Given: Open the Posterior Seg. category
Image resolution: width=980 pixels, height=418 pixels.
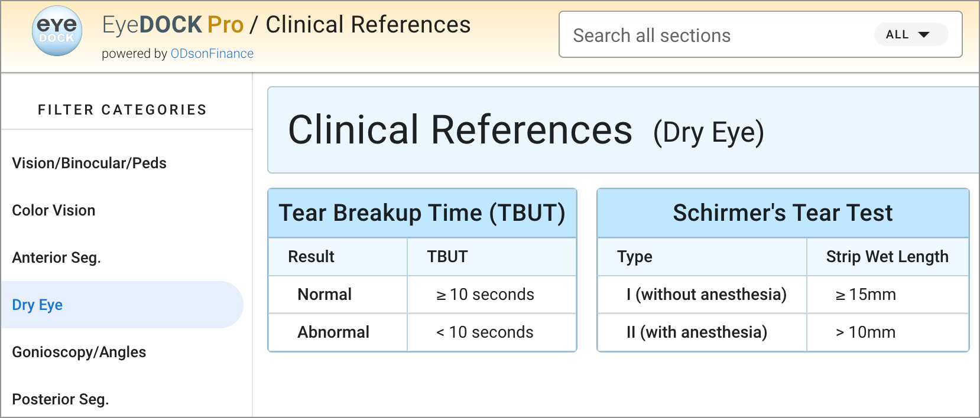Looking at the screenshot, I should [x=61, y=399].
